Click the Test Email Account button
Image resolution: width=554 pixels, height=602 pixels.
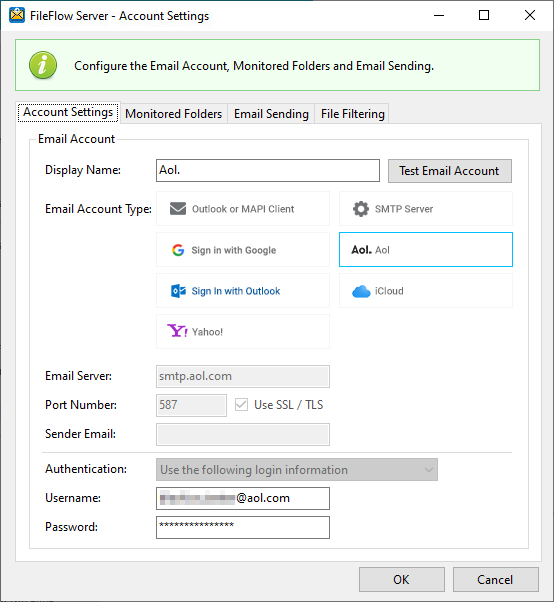pyautogui.click(x=450, y=171)
